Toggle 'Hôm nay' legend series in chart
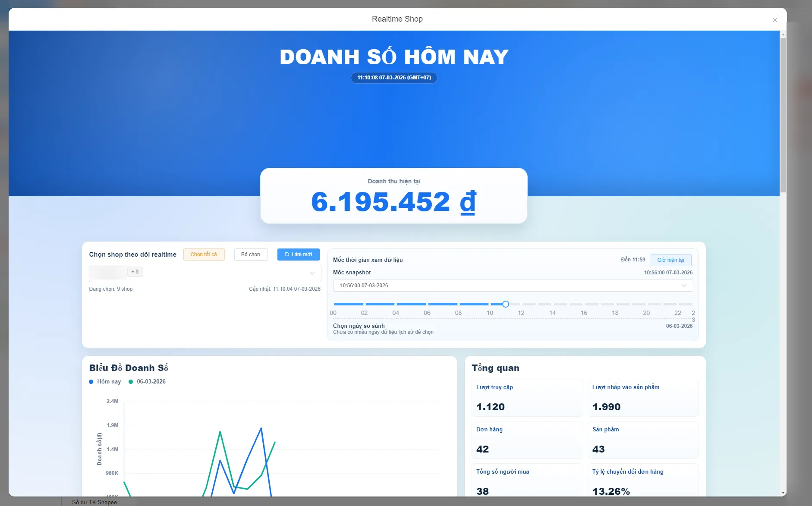 105,381
